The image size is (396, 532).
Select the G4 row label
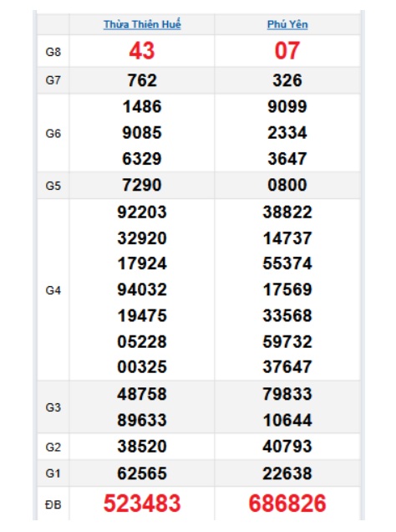click(x=53, y=290)
